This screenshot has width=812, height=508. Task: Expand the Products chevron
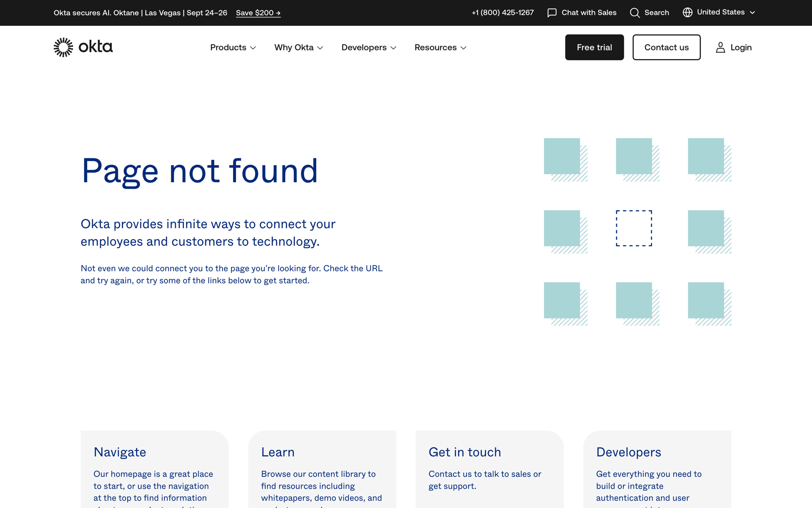(253, 48)
